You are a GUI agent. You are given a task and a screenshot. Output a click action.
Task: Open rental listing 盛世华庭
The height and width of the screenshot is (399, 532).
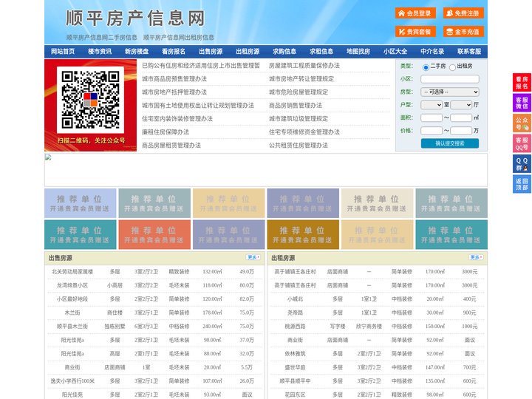(295, 367)
